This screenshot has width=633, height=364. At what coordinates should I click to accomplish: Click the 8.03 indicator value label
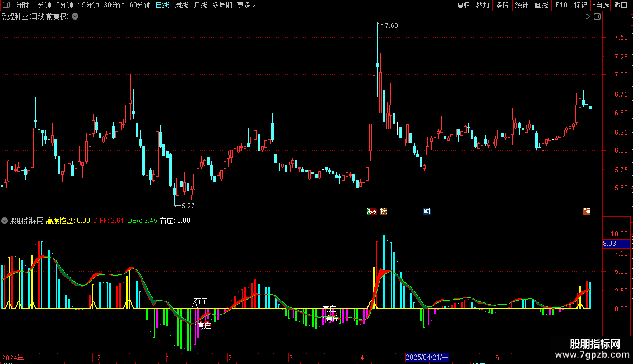tap(616, 244)
